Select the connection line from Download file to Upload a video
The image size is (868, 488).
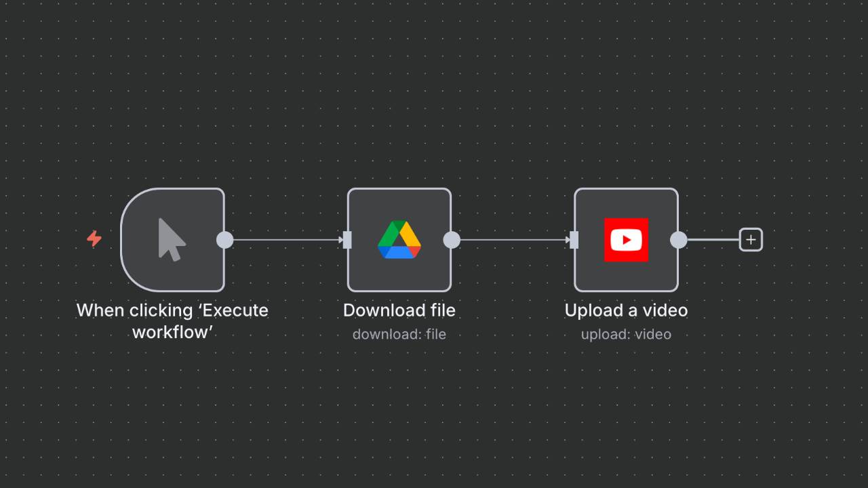point(513,240)
